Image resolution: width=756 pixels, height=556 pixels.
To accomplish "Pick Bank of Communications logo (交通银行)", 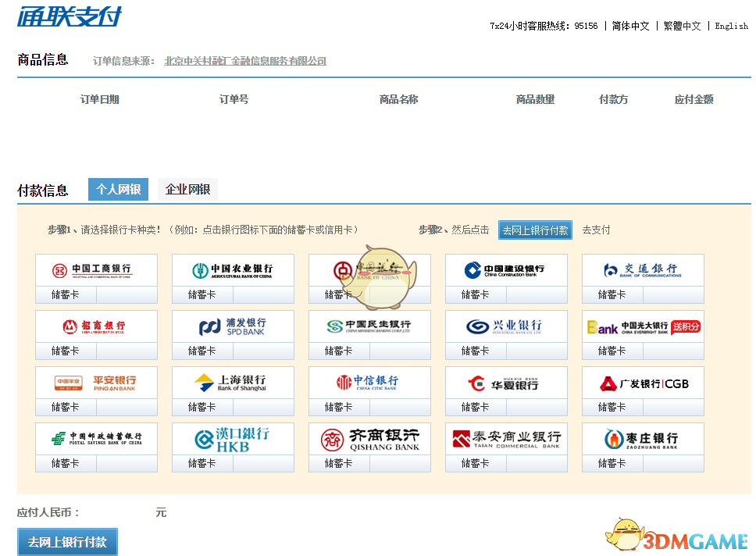I will pos(643,270).
